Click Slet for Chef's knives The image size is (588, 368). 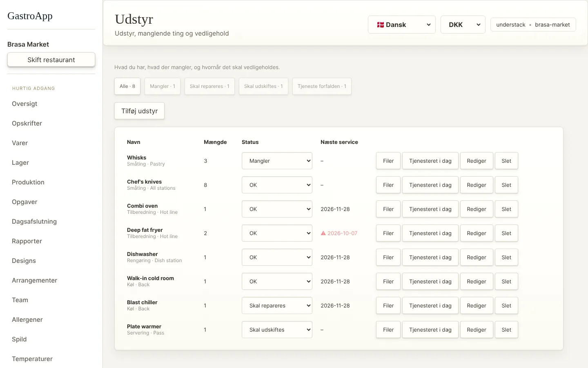pyautogui.click(x=506, y=185)
